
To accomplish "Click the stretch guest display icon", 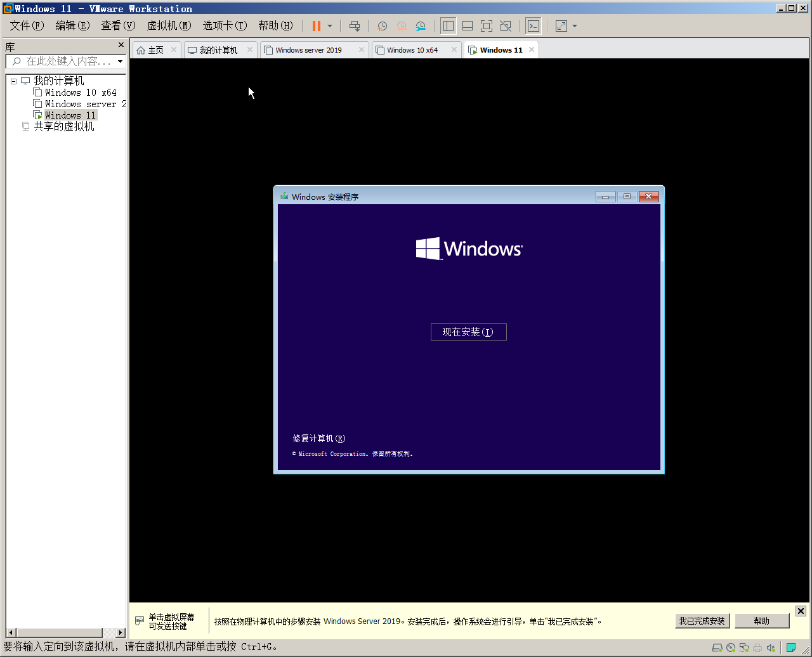I will 561,26.
